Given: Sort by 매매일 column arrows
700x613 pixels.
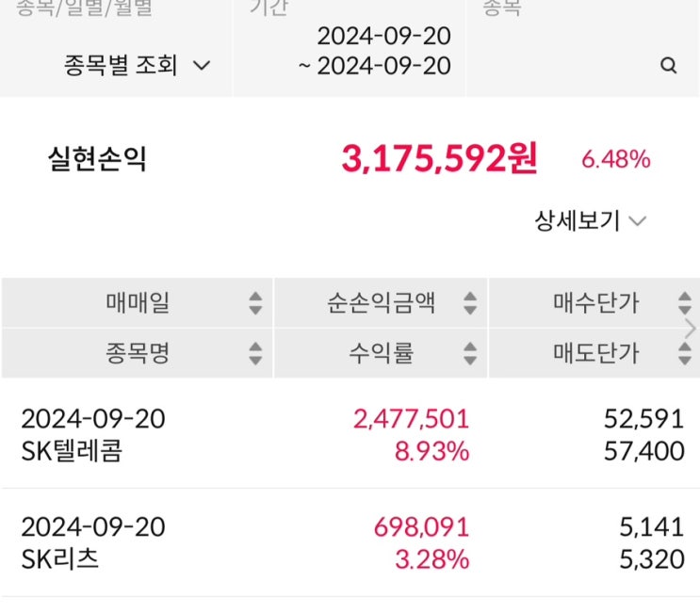Looking at the screenshot, I should [x=255, y=303].
